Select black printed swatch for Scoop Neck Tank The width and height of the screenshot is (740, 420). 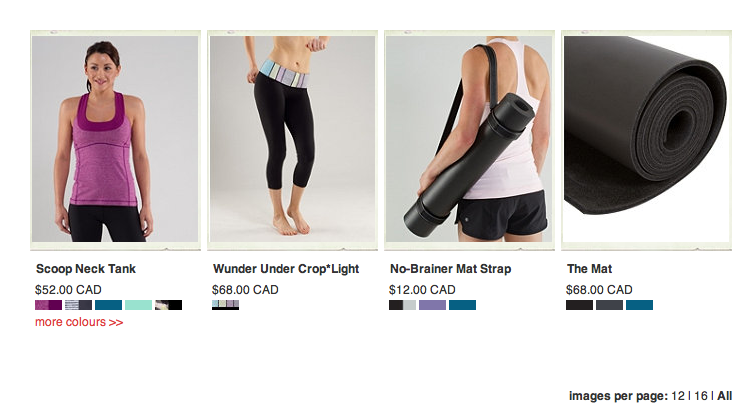pyautogui.click(x=168, y=305)
